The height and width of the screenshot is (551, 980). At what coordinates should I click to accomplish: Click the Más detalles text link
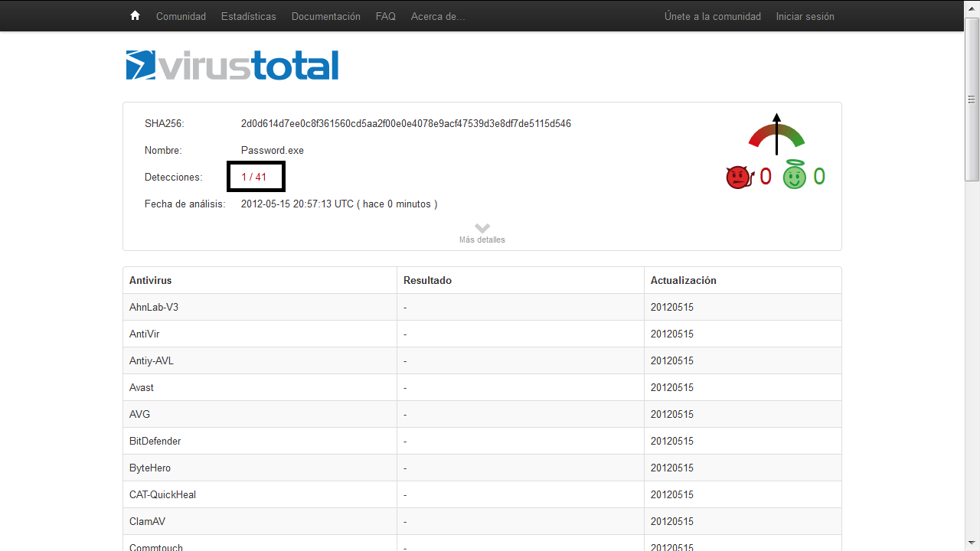[482, 240]
